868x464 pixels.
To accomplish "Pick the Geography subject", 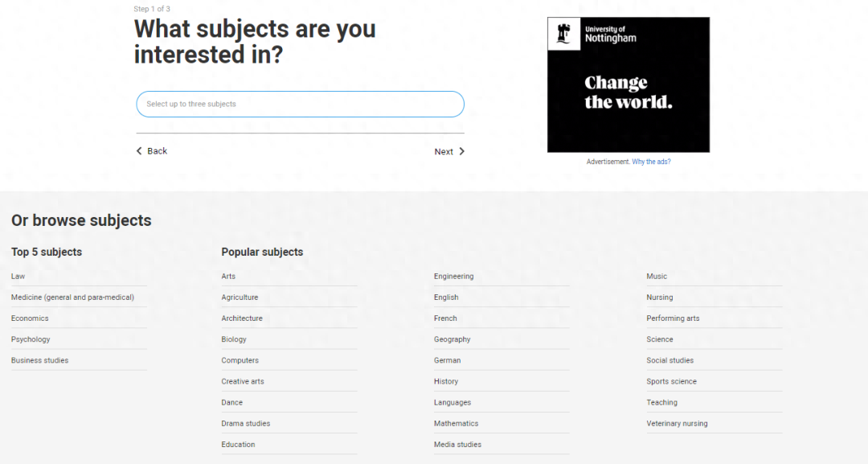I will point(452,339).
